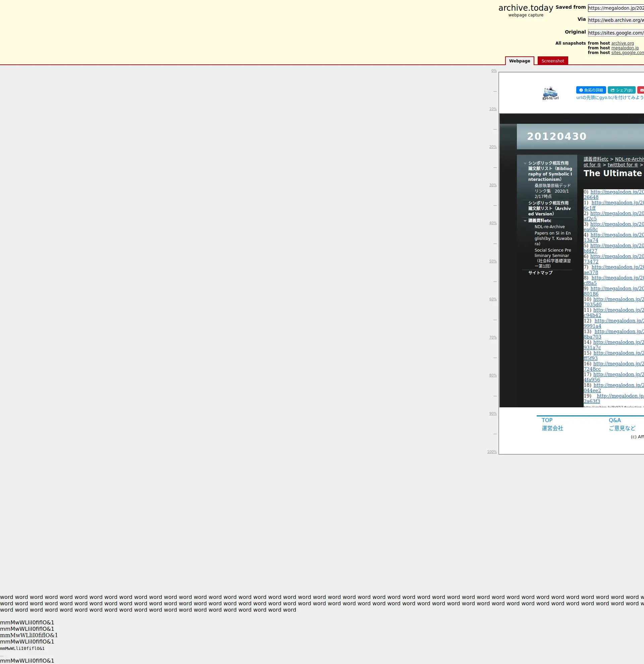644x664 pixels.
Task: Open the megalodon.jp host snapshots link
Action: [625, 48]
